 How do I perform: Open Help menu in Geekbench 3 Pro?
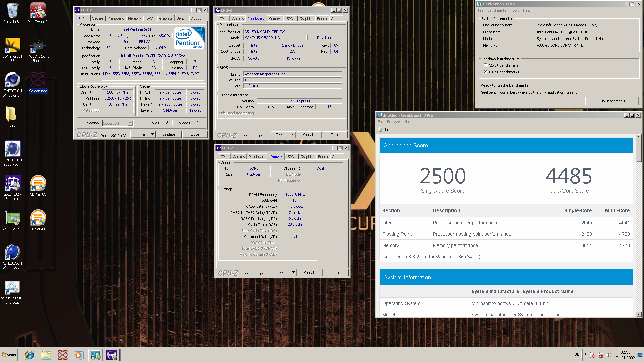pyautogui.click(x=527, y=11)
